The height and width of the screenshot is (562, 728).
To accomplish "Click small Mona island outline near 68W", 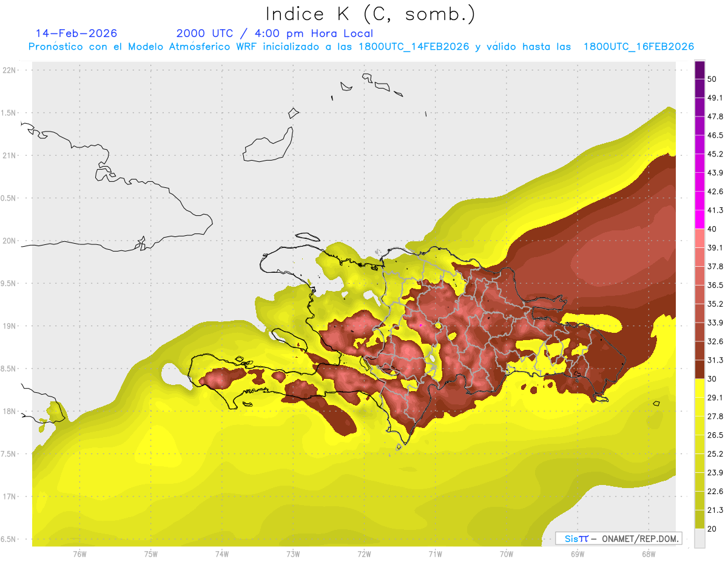I will click(656, 403).
